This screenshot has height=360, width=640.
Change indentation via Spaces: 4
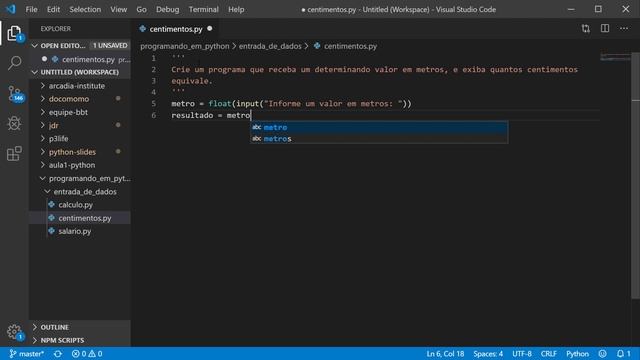coord(488,353)
